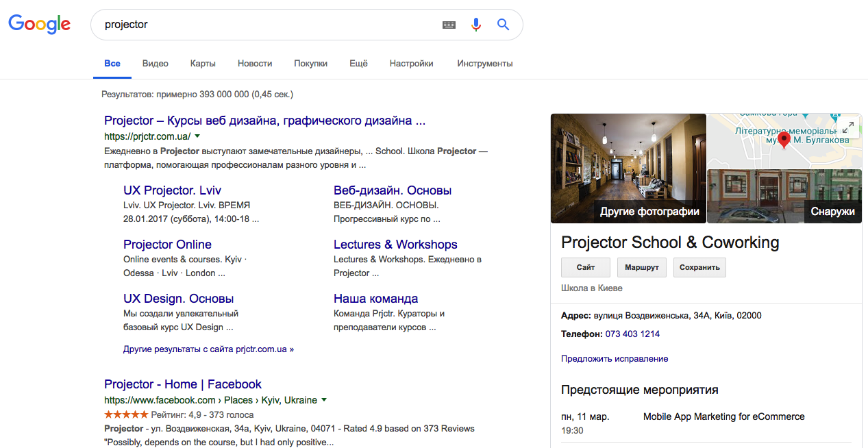Select the Все tab
The width and height of the screenshot is (868, 448).
click(112, 63)
